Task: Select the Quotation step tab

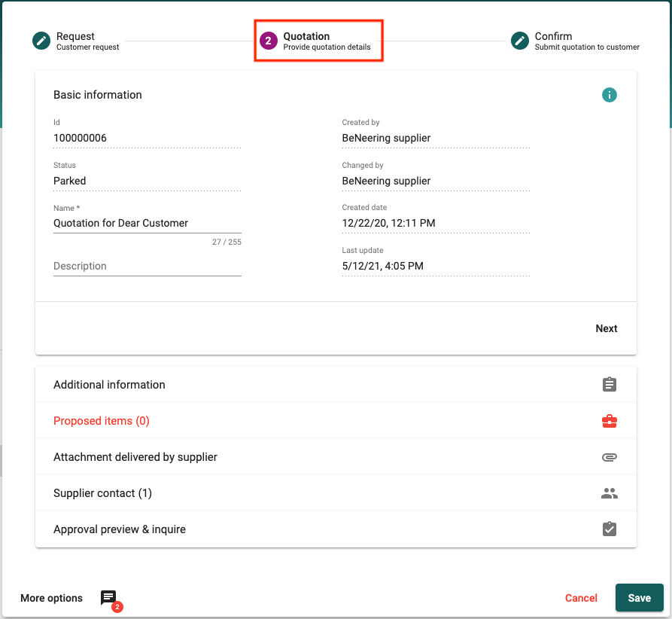Action: pyautogui.click(x=318, y=41)
